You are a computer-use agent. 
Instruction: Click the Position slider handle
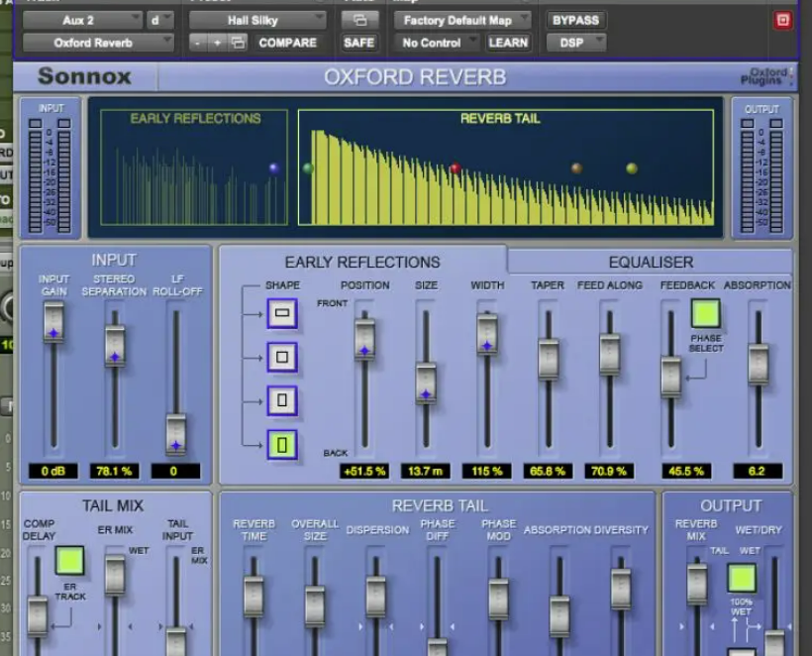(364, 340)
